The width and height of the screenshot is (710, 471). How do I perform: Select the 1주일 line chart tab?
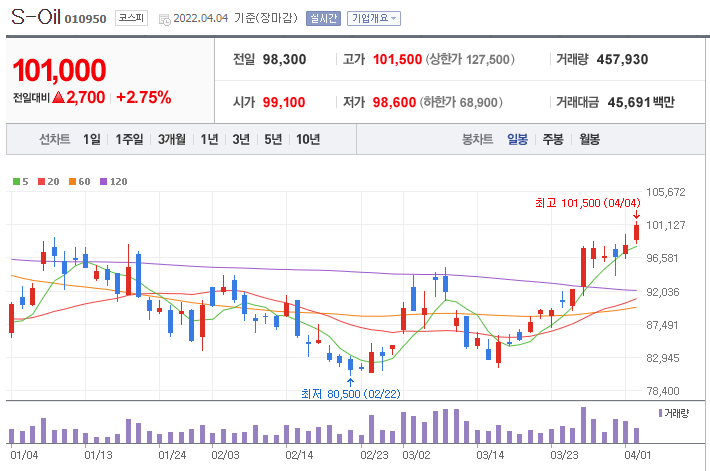point(129,139)
